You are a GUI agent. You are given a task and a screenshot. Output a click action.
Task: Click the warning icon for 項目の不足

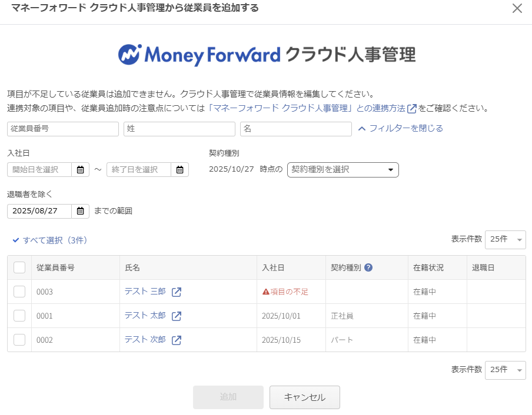click(266, 292)
